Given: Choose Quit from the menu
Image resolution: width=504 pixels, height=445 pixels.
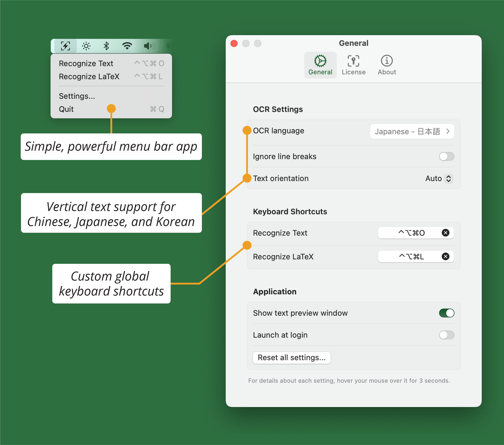Looking at the screenshot, I should (66, 109).
